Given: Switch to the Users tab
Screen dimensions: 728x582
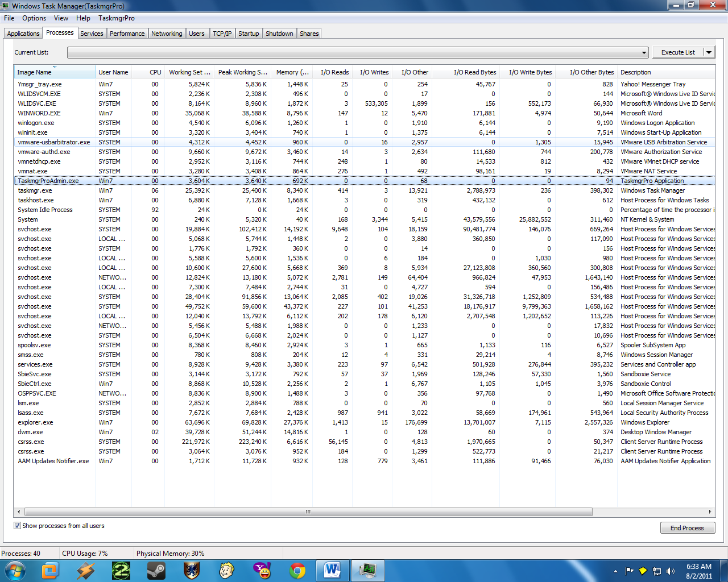Looking at the screenshot, I should pyautogui.click(x=197, y=34).
